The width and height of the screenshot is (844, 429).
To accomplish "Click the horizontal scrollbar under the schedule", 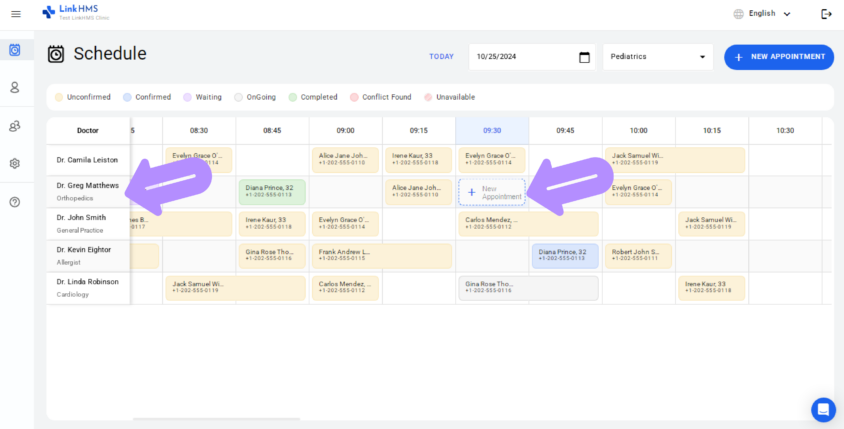I will coord(215,418).
